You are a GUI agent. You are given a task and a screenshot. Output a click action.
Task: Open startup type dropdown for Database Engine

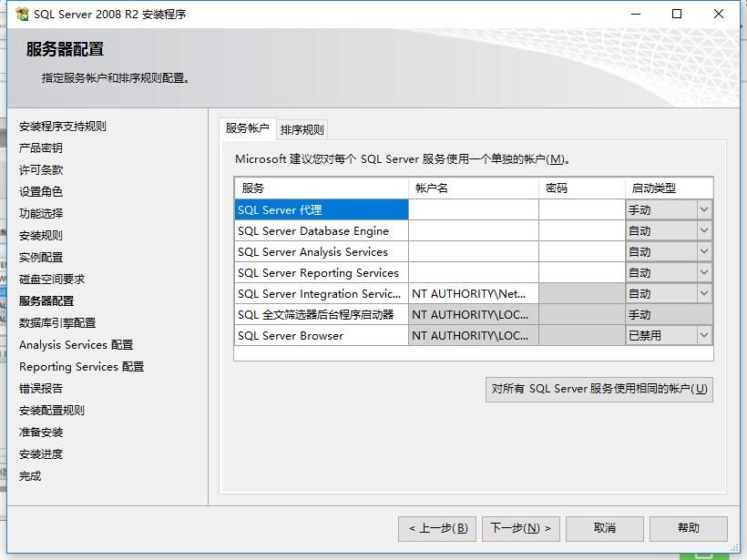pyautogui.click(x=703, y=230)
